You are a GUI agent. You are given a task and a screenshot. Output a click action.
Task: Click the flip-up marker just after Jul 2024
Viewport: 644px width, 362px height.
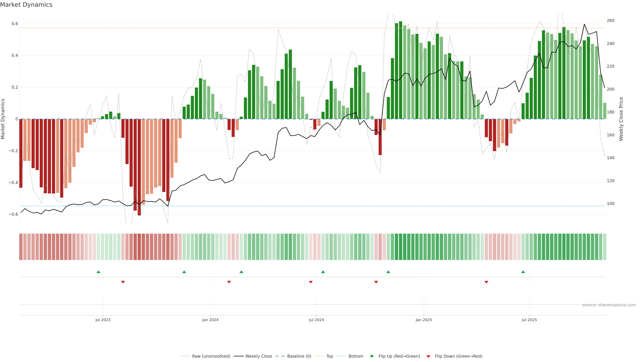(323, 272)
